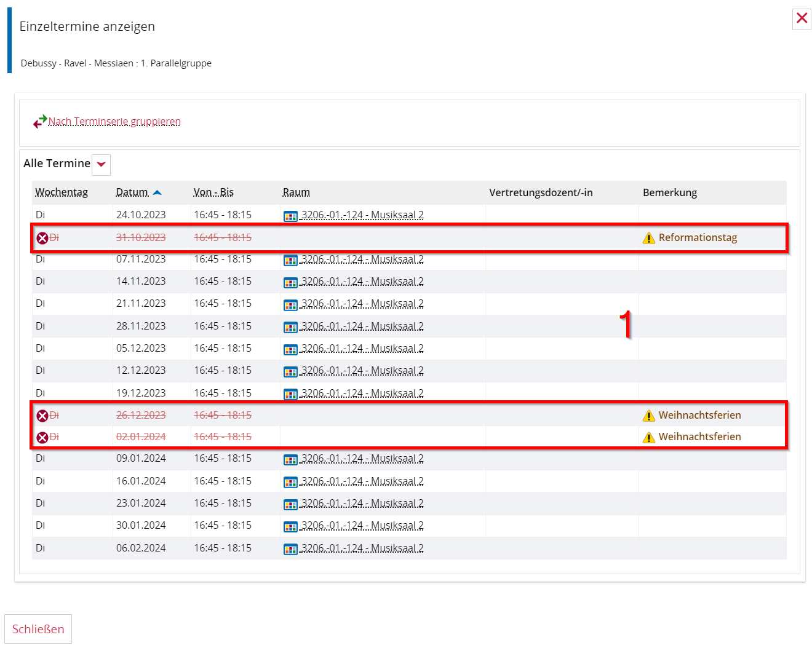Viewport: 812px width, 648px height.
Task: Click the warning icon beside Reformationstag
Action: pos(649,238)
